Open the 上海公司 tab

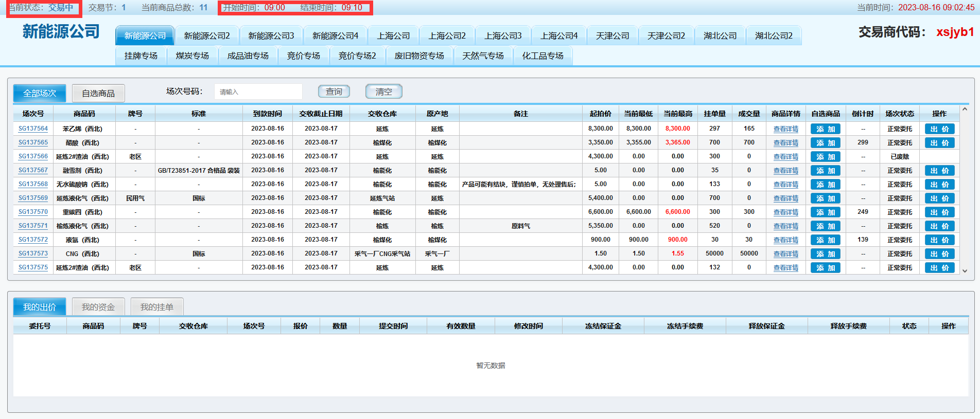pos(393,35)
